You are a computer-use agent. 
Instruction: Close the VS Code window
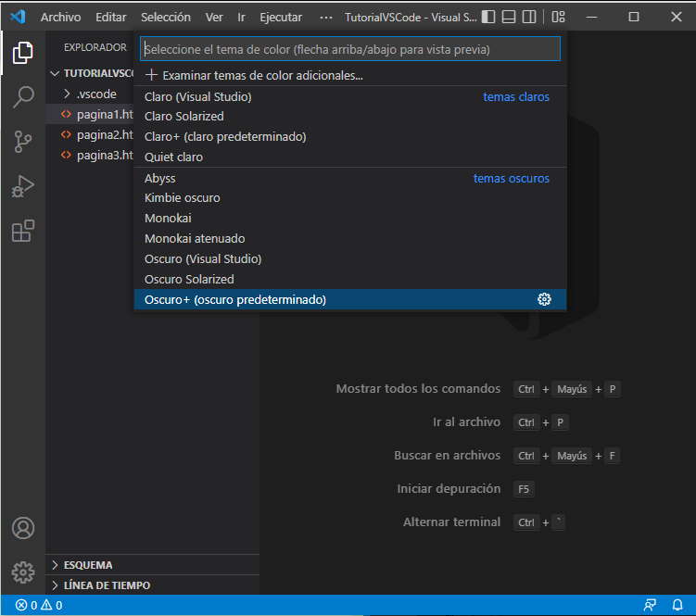(x=676, y=17)
